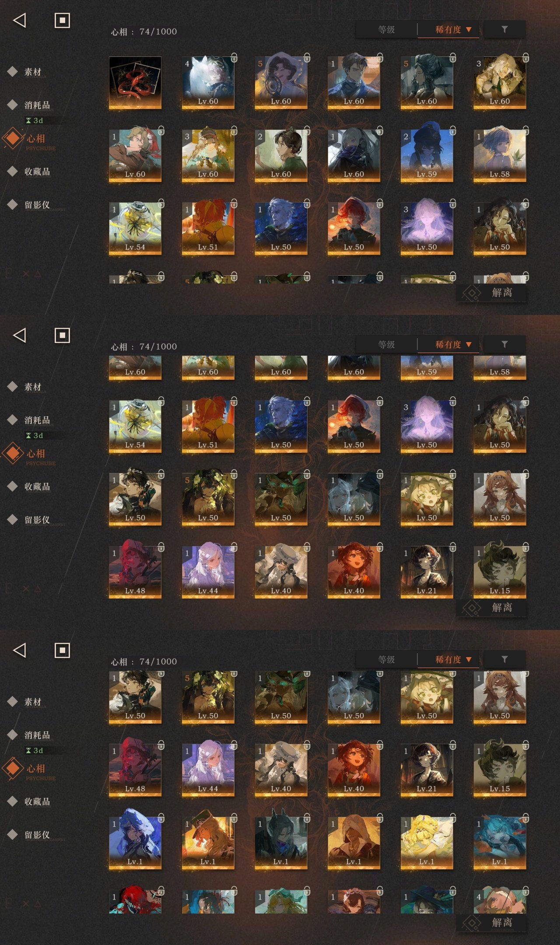
Task: Select the red snake psychube card without level
Action: point(135,83)
